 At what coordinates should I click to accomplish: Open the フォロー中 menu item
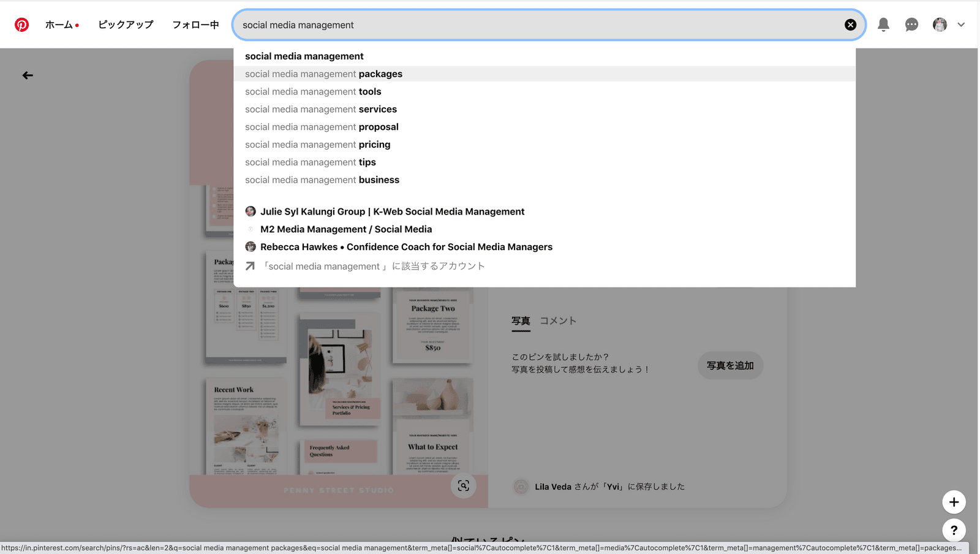point(195,25)
